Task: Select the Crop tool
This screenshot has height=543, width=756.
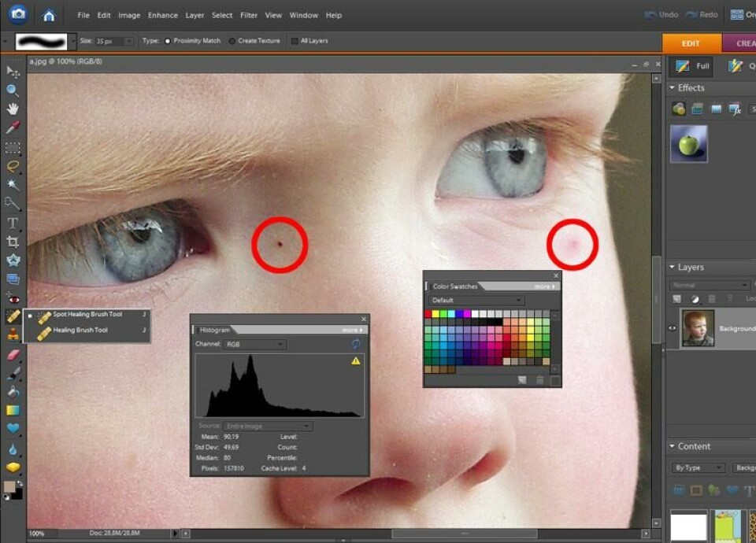Action: click(x=13, y=242)
